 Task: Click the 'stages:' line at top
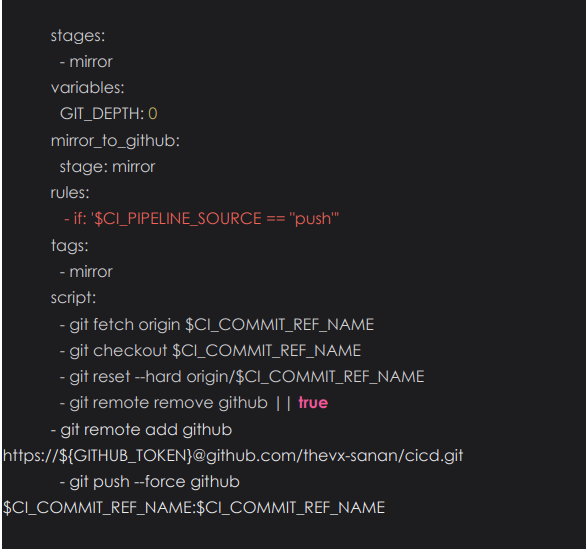click(x=78, y=36)
